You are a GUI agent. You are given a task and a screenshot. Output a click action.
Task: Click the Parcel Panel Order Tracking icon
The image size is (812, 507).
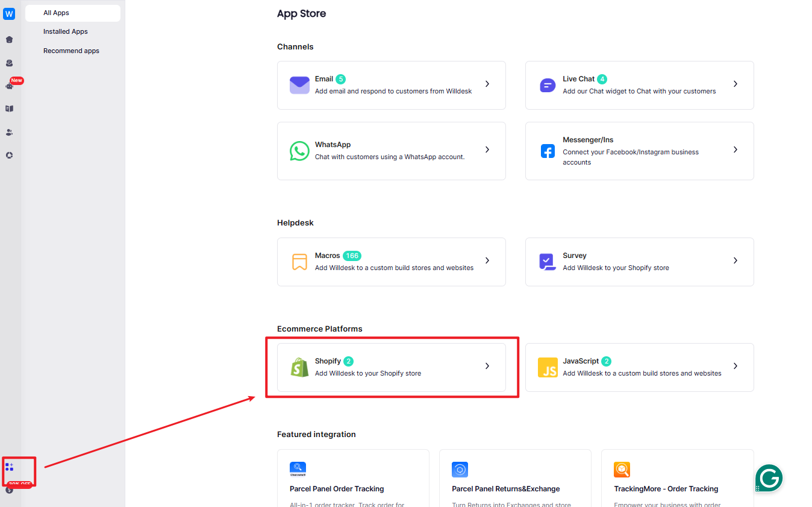click(x=298, y=470)
